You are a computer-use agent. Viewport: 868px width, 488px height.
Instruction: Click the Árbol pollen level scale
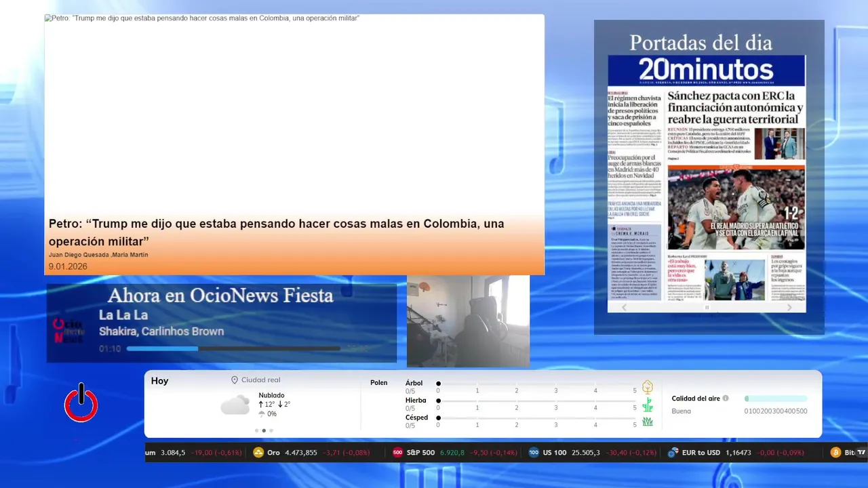536,384
